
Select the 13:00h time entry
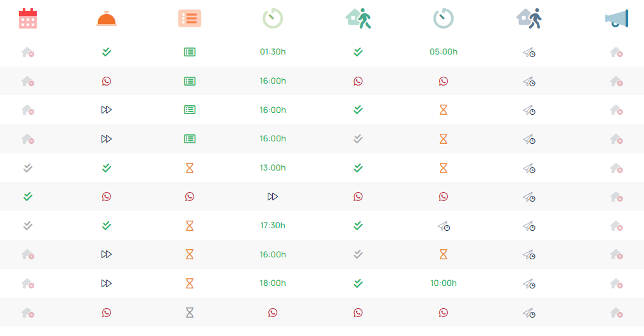coord(273,168)
